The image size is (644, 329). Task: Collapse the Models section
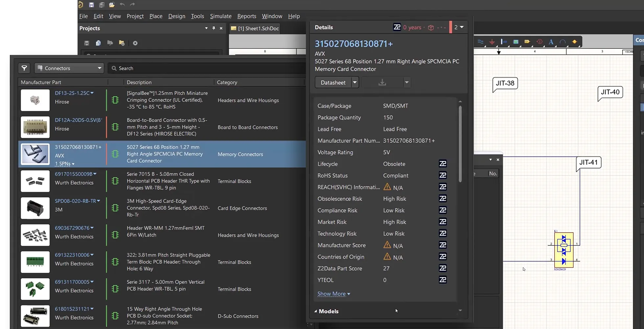pos(316,311)
